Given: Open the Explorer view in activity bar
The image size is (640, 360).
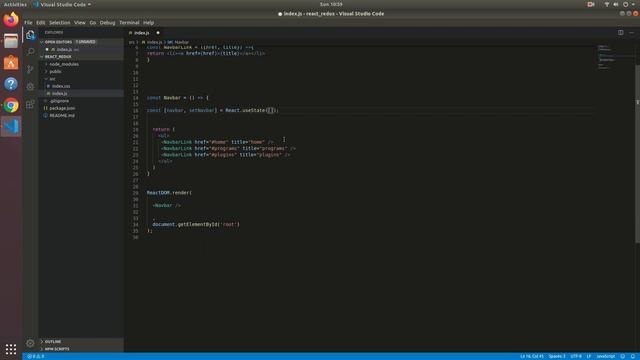Looking at the screenshot, I should click(30, 35).
